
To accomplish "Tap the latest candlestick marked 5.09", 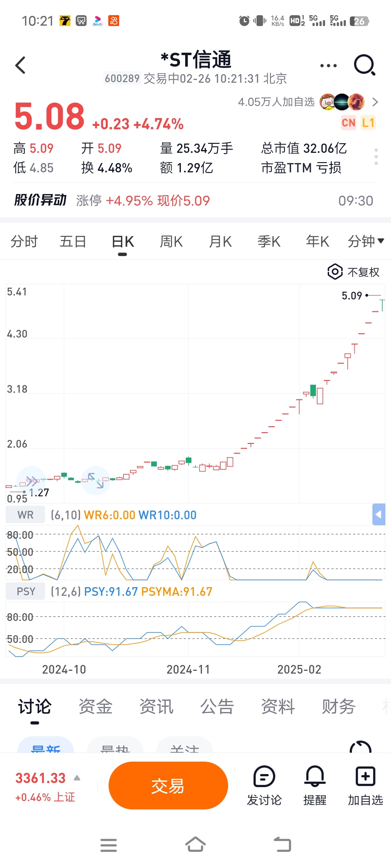I will [x=382, y=305].
